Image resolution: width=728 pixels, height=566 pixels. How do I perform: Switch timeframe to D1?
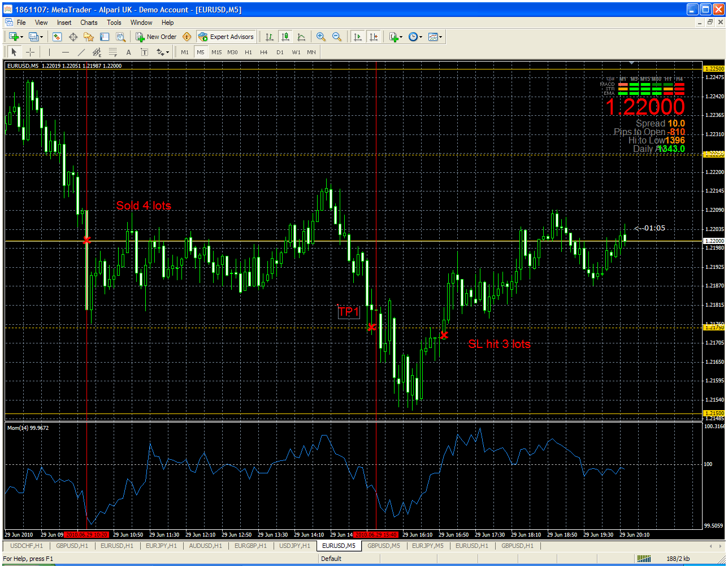pos(280,52)
